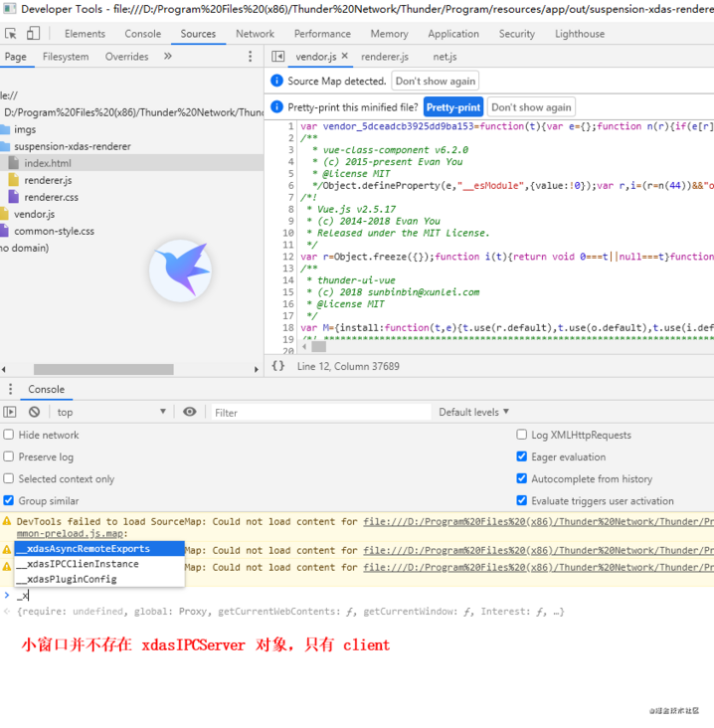Open the renderer.js file tab

coord(384,57)
